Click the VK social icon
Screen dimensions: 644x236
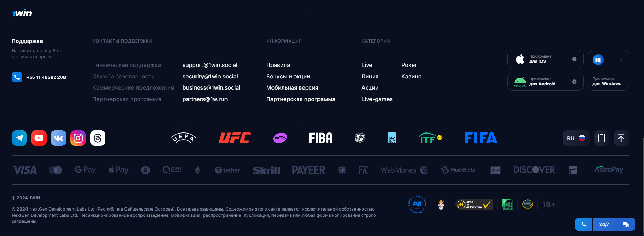pyautogui.click(x=59, y=138)
